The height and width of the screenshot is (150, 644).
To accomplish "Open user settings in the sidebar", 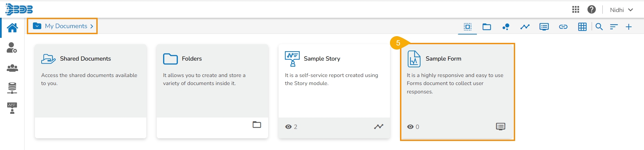I will pos(12,48).
